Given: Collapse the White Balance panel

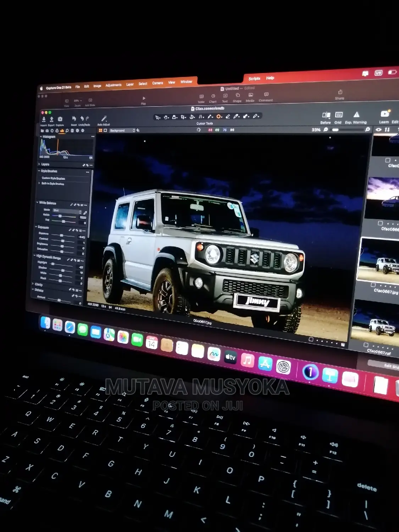Looking at the screenshot, I should (x=37, y=203).
